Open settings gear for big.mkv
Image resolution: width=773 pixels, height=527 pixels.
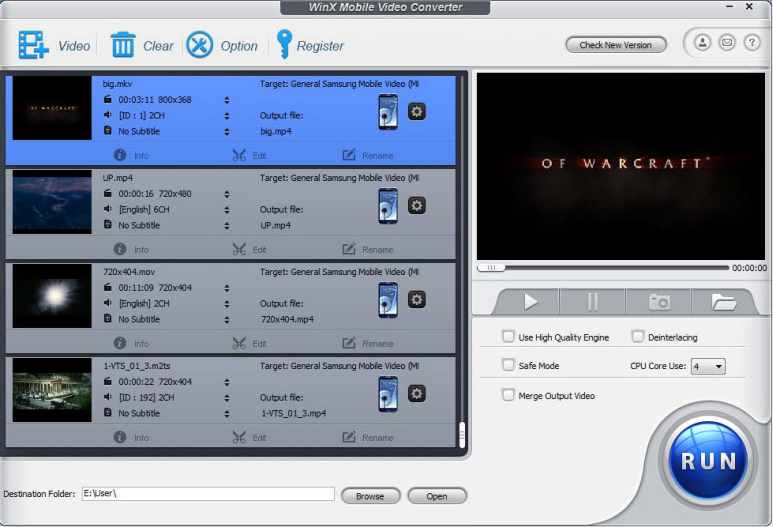point(417,111)
